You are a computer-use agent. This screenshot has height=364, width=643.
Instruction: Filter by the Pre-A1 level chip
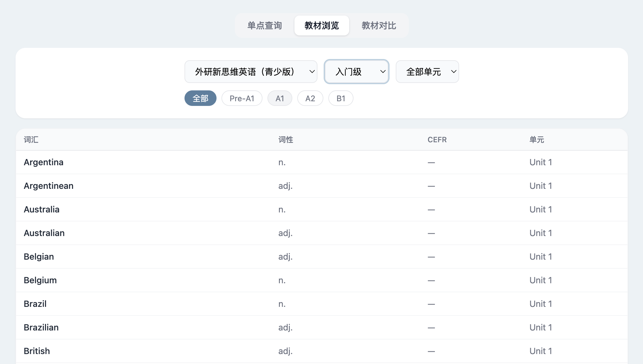coord(242,98)
